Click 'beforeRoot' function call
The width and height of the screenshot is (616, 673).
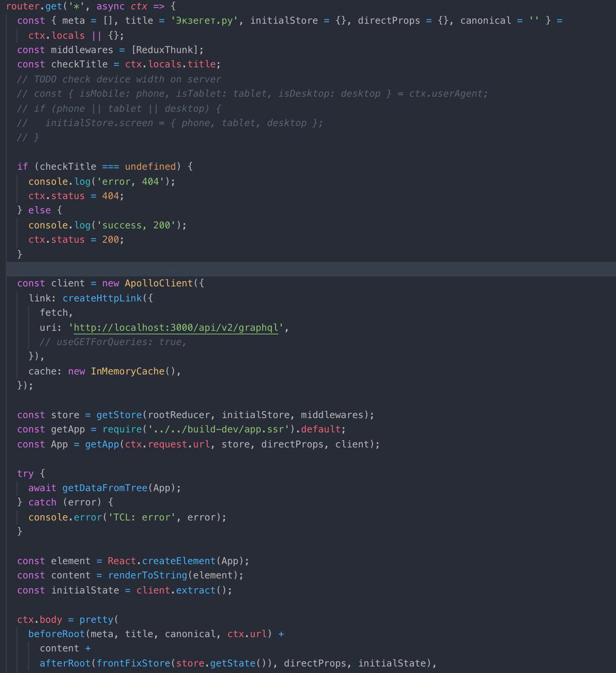pos(57,634)
